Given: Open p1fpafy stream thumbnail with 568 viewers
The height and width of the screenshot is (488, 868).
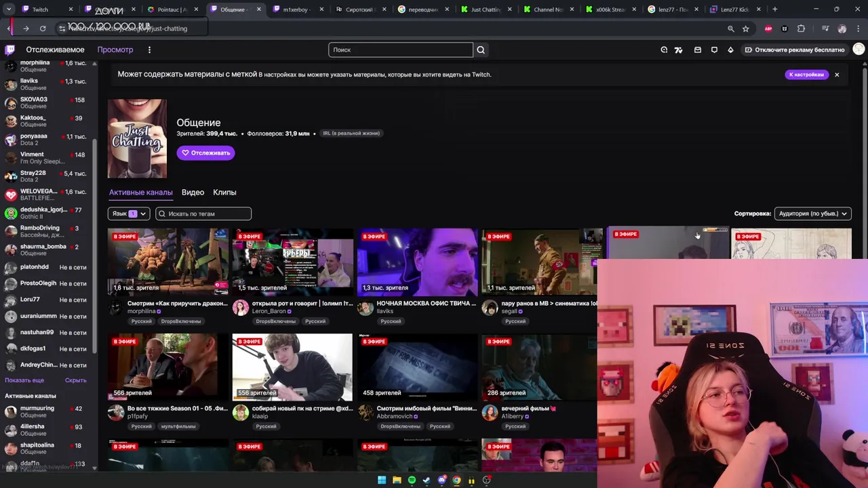Looking at the screenshot, I should 167,367.
